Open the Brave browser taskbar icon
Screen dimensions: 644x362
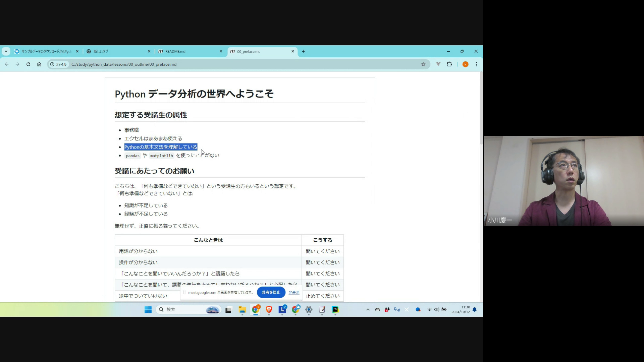click(269, 310)
